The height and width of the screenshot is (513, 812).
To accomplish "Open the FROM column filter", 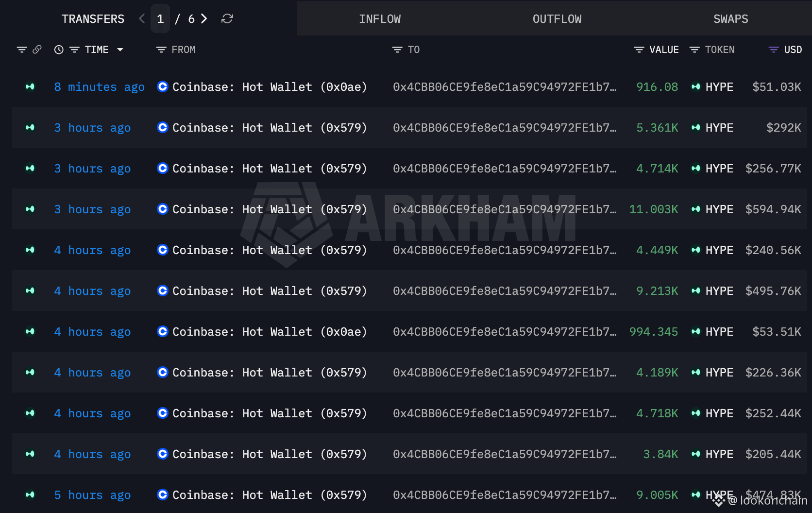I will click(x=161, y=50).
